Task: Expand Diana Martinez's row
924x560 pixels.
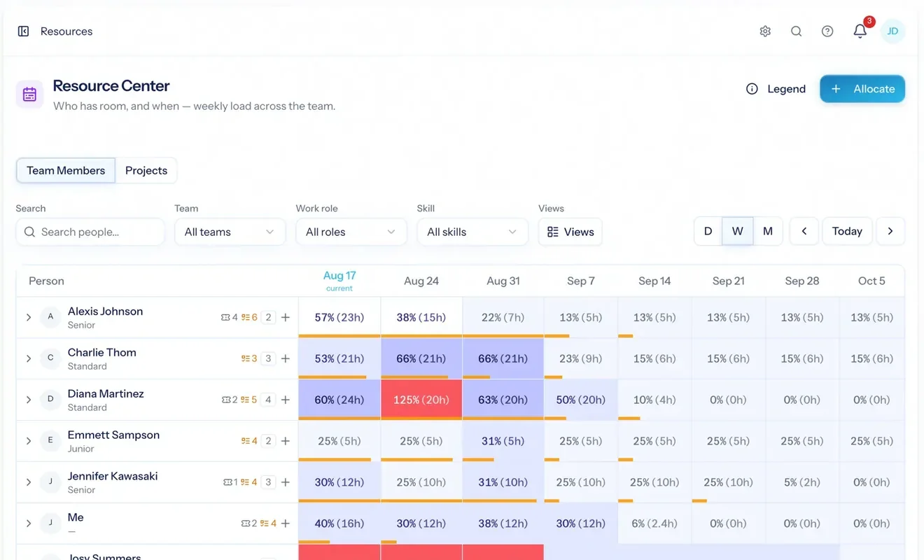Action: pyautogui.click(x=29, y=400)
